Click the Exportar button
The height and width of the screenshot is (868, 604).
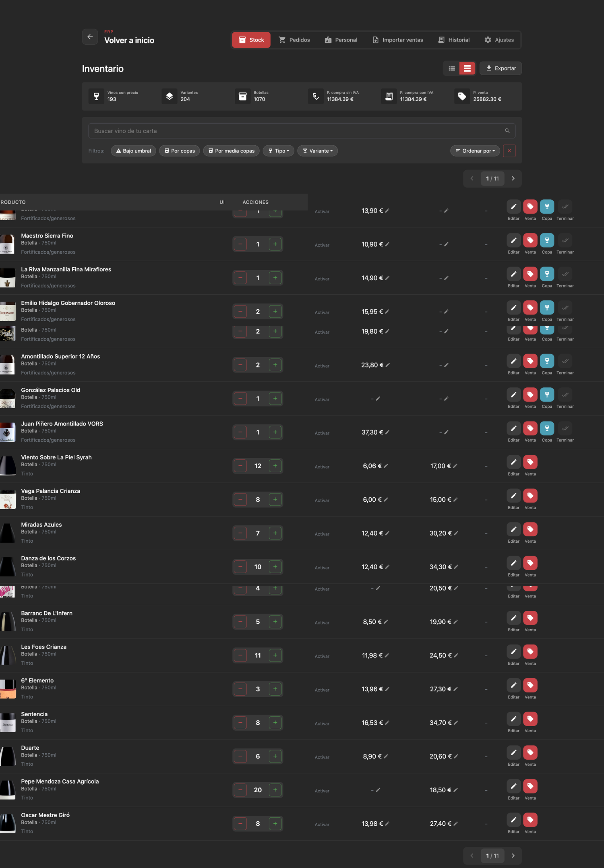pyautogui.click(x=501, y=68)
